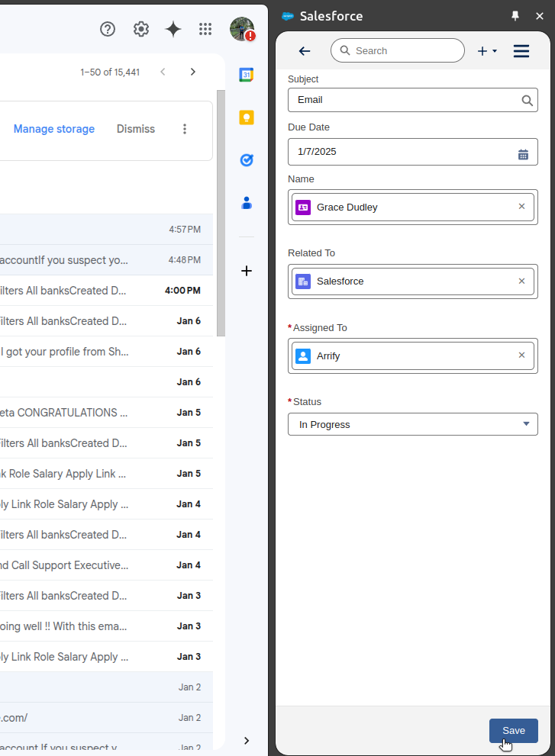Remove Salesforce from Related To field

click(521, 281)
